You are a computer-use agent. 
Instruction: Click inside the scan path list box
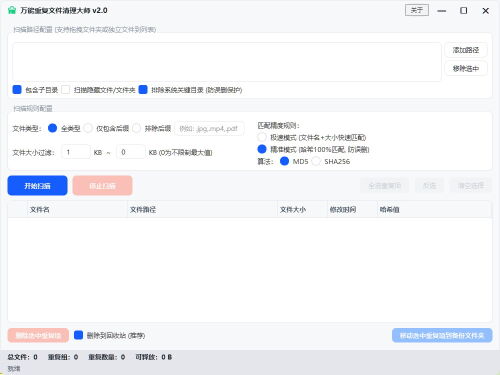tap(227, 62)
